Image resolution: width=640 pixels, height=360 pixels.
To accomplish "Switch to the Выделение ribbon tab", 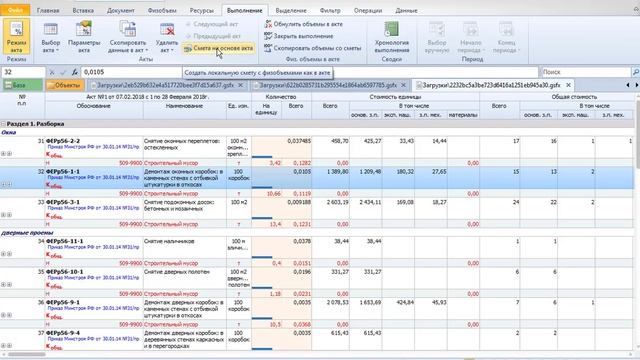I will pos(291,11).
